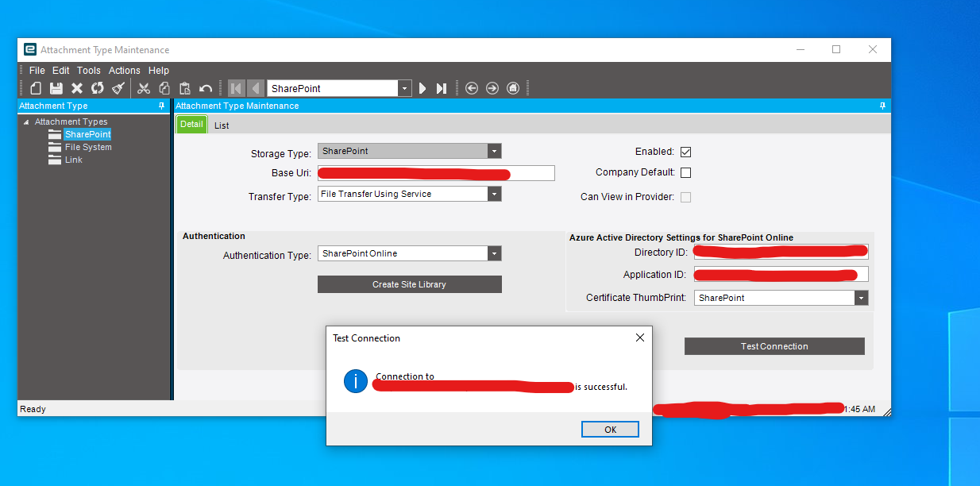Expand the toolbar record selector dropdown arrow
Screen dimensions: 980x486
(x=405, y=88)
